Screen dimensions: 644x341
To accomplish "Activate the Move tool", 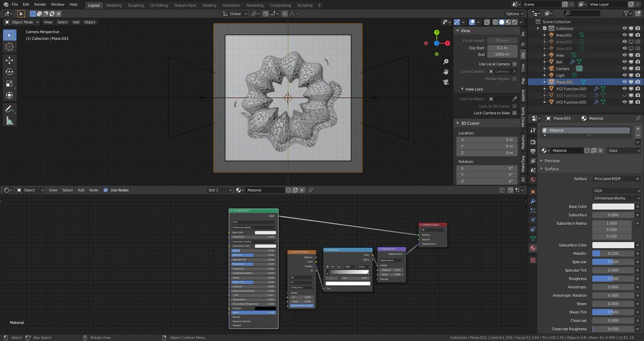I will point(9,60).
